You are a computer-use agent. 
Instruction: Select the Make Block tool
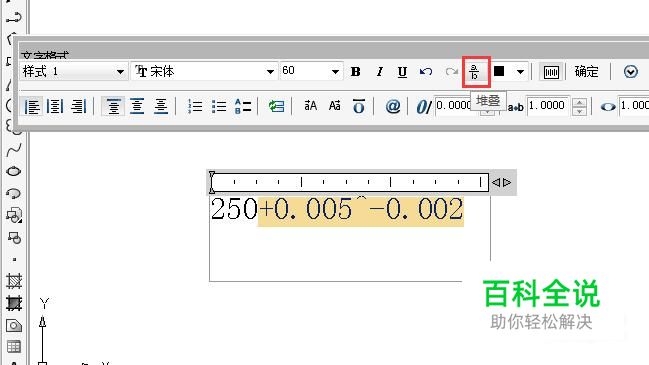click(x=14, y=238)
